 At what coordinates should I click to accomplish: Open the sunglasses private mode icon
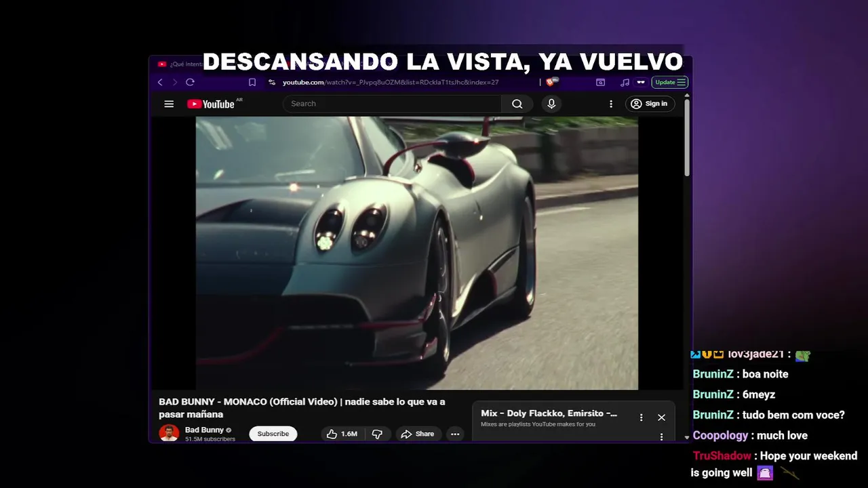(640, 82)
